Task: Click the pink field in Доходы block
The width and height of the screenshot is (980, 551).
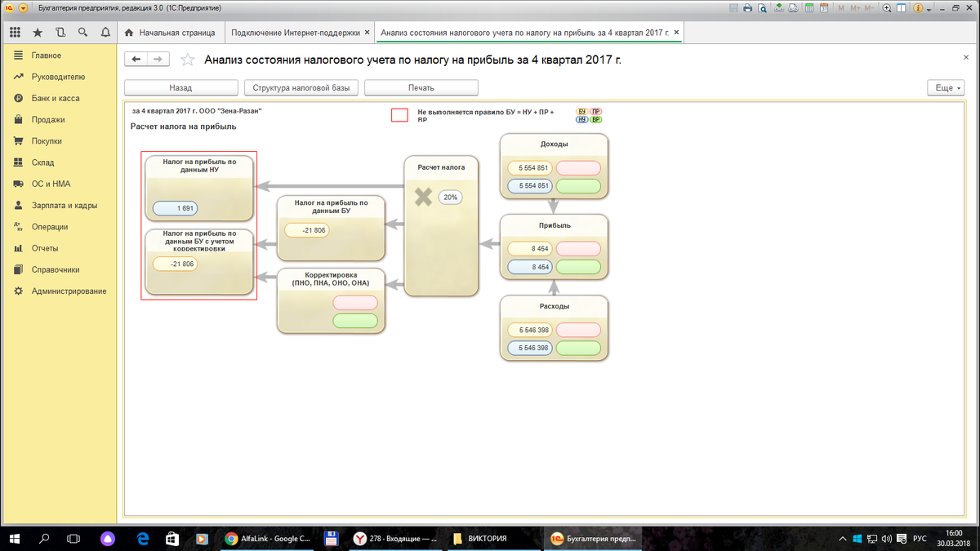Action: tap(578, 168)
